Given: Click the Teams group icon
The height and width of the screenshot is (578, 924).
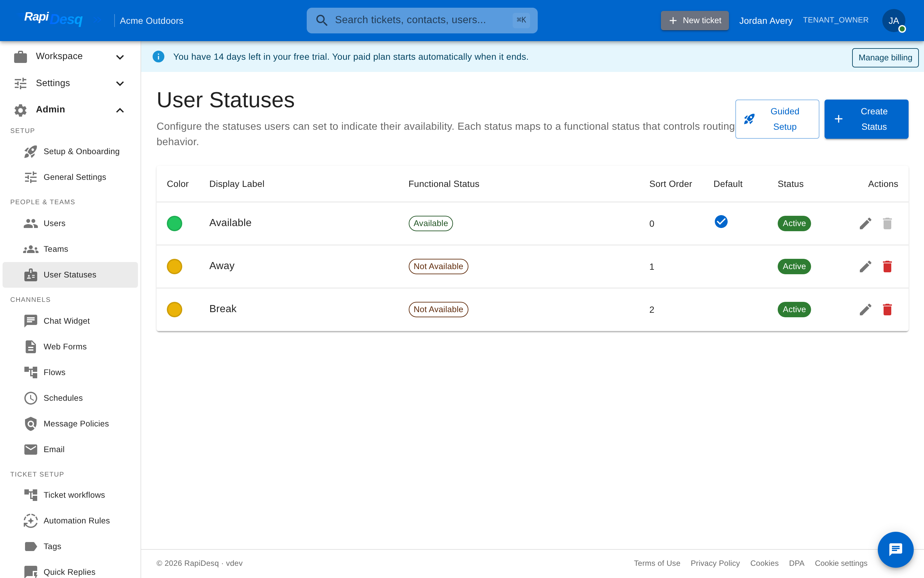Looking at the screenshot, I should (30, 249).
